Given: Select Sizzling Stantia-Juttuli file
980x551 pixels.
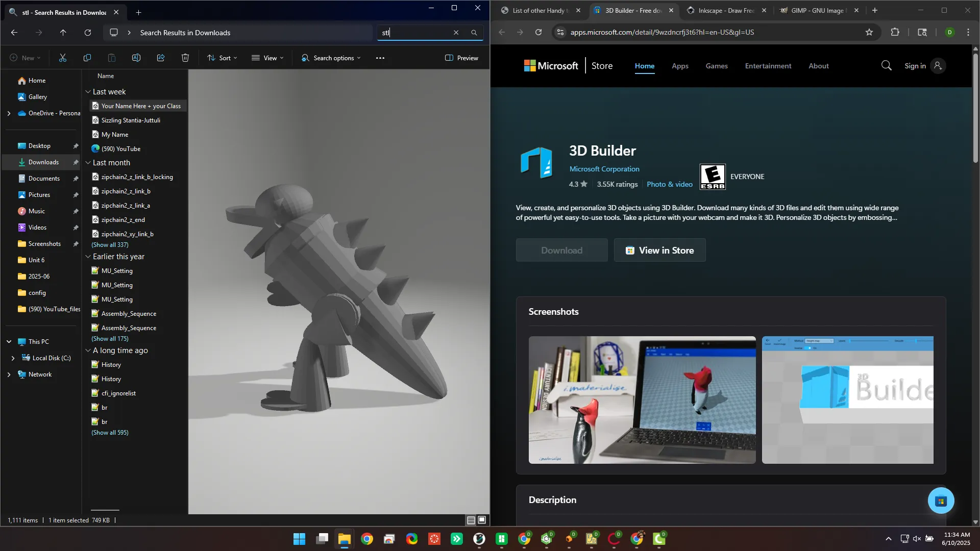Looking at the screenshot, I should tap(131, 120).
